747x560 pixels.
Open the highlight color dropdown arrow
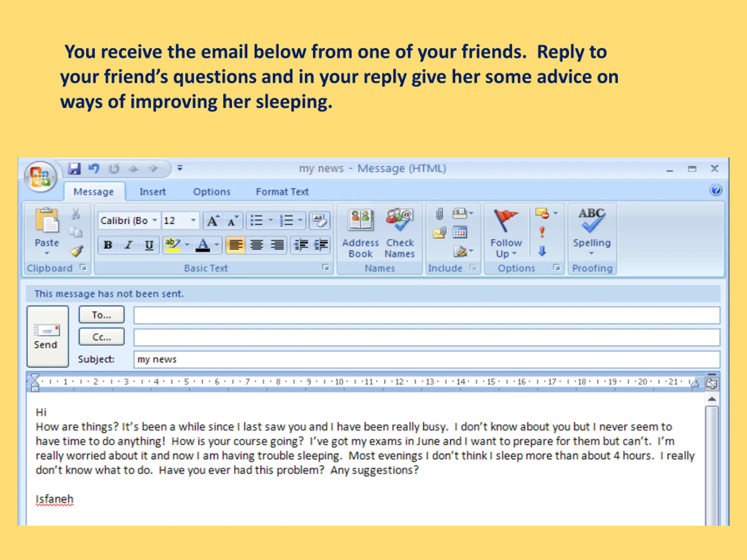point(187,245)
